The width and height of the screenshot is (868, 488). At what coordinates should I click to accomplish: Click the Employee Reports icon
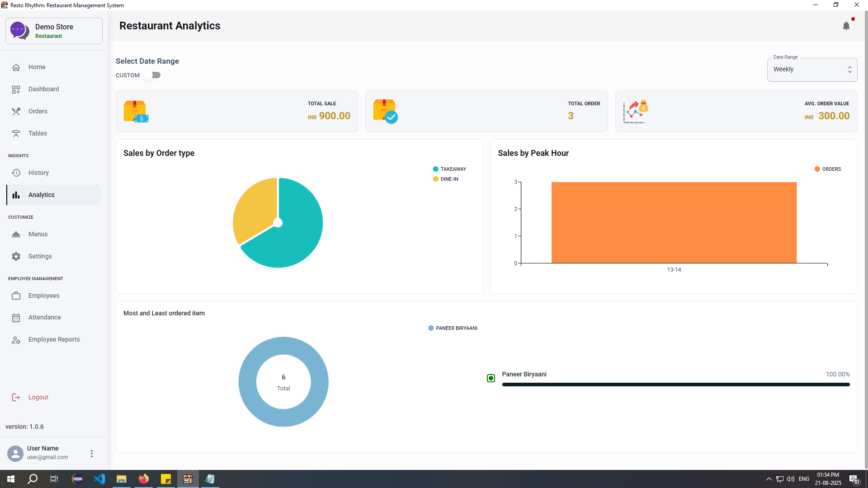point(16,340)
